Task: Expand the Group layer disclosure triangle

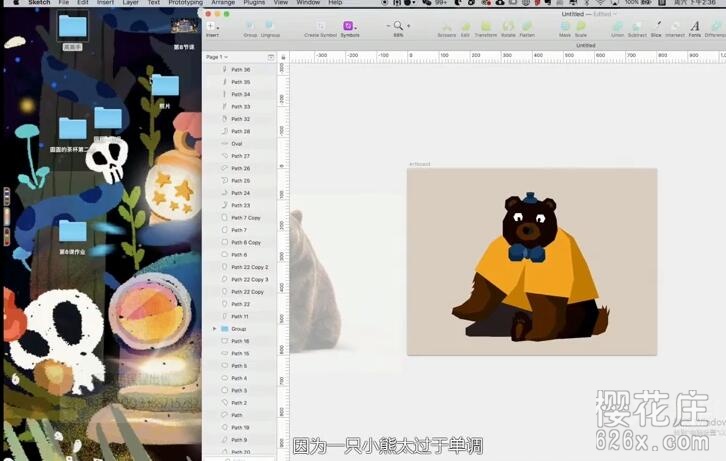Action: 214,329
